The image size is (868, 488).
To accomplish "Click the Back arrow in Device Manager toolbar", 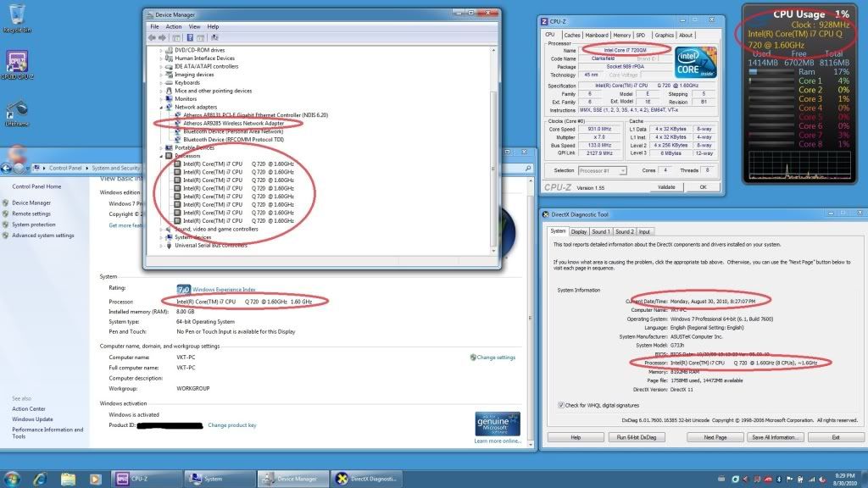I will [x=152, y=37].
